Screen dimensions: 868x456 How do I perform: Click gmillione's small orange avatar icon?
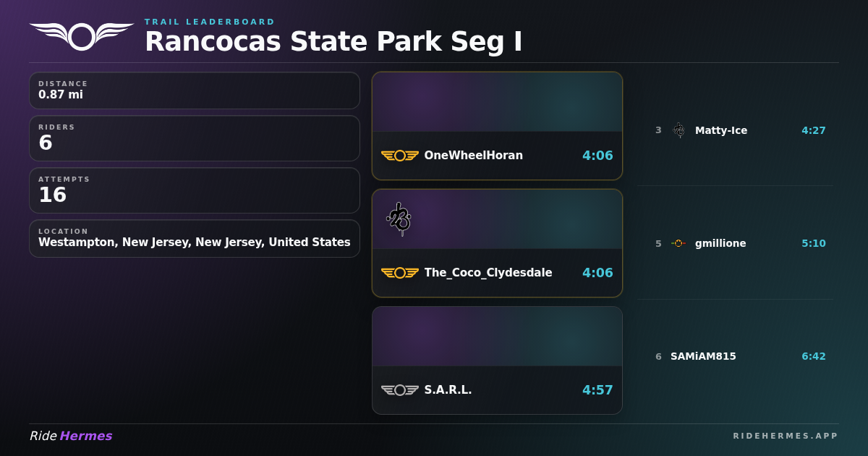(678, 243)
